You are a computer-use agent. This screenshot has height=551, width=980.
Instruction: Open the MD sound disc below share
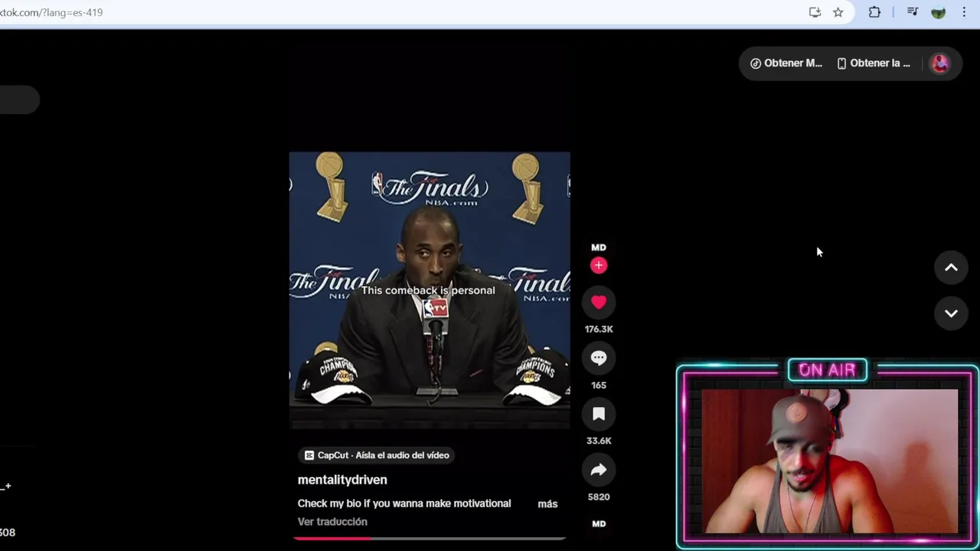tap(599, 524)
